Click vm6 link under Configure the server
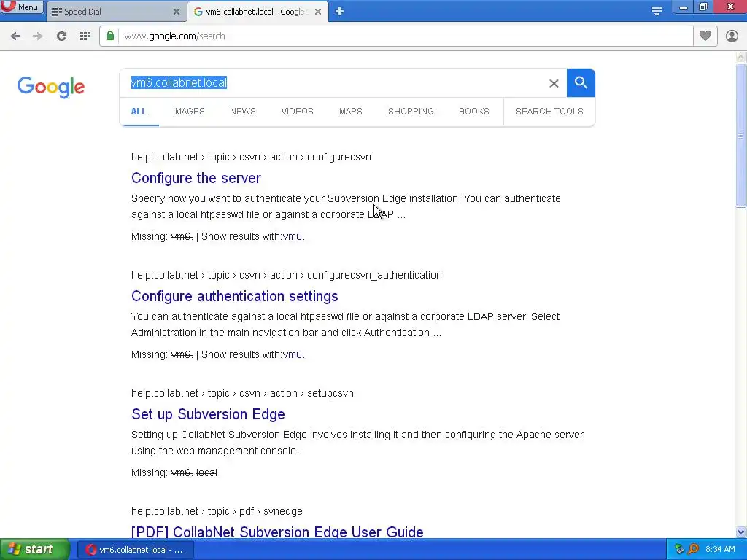The height and width of the screenshot is (560, 747). point(292,237)
